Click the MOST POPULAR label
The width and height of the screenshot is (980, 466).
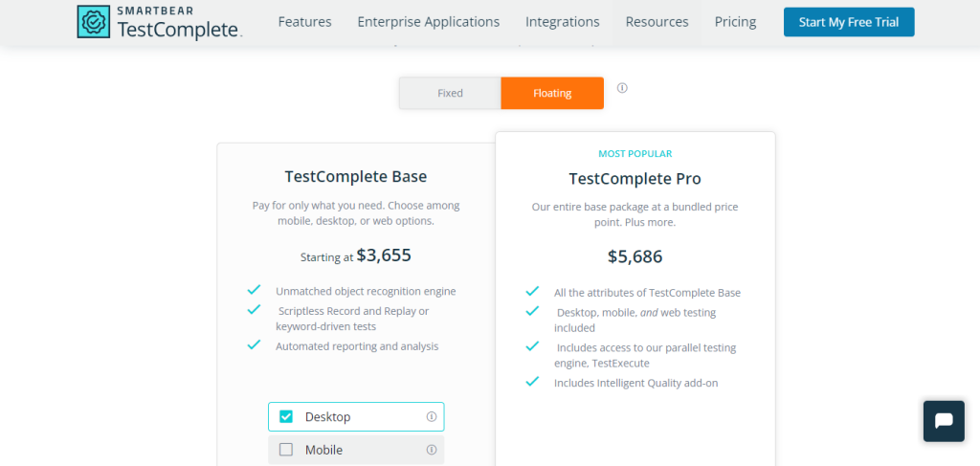coord(635,154)
